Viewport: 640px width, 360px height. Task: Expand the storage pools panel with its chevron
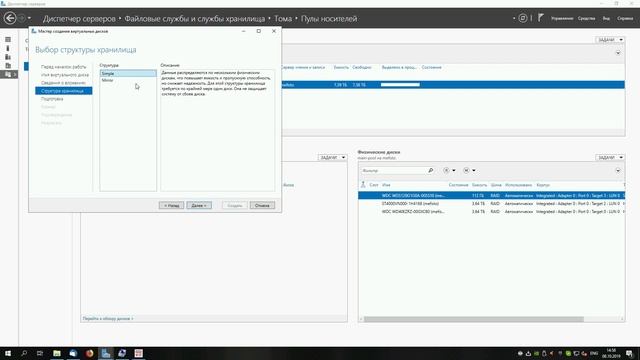(618, 53)
